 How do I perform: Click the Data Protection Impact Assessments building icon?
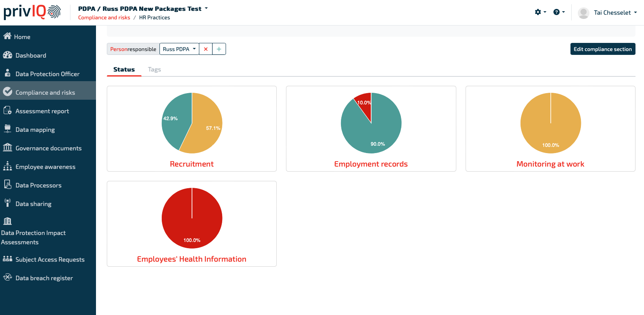pyautogui.click(x=7, y=221)
